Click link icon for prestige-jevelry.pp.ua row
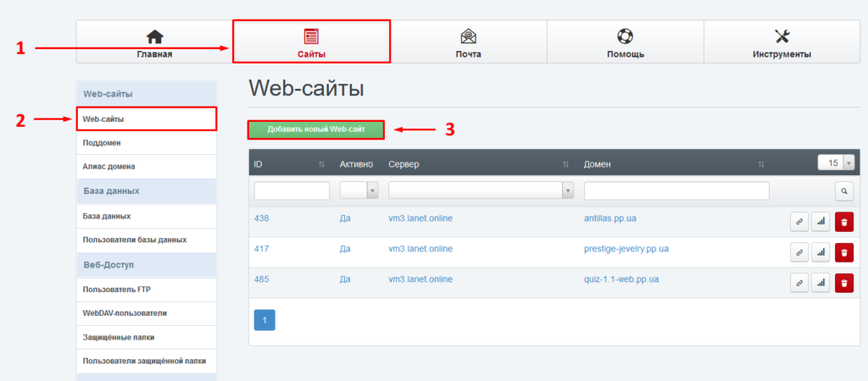Viewport: 868px width, 381px height. tap(798, 252)
